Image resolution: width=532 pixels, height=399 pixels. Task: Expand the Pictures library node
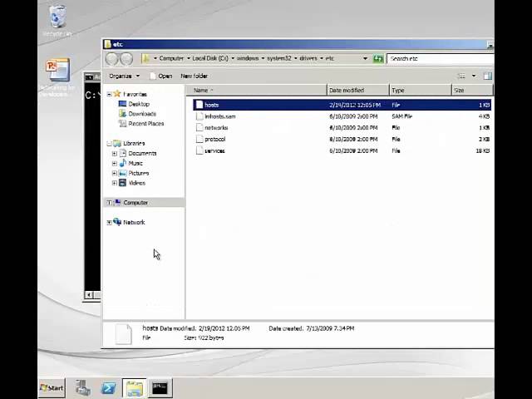click(x=115, y=174)
